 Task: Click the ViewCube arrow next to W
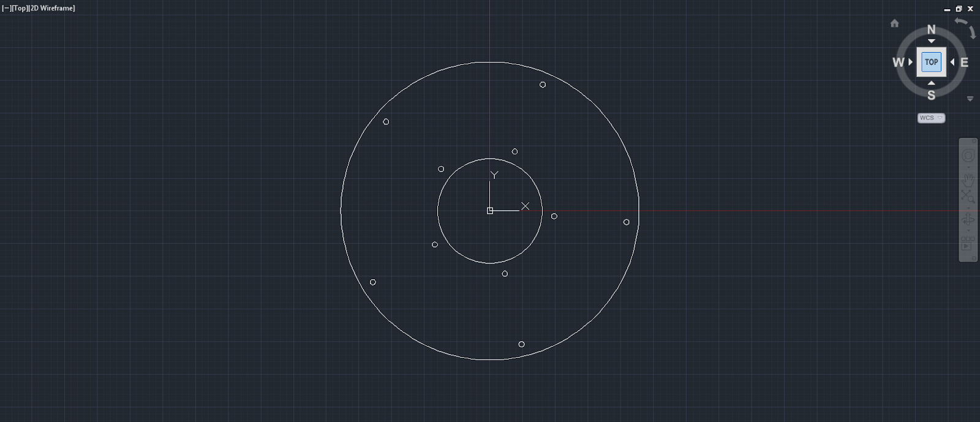pos(911,62)
